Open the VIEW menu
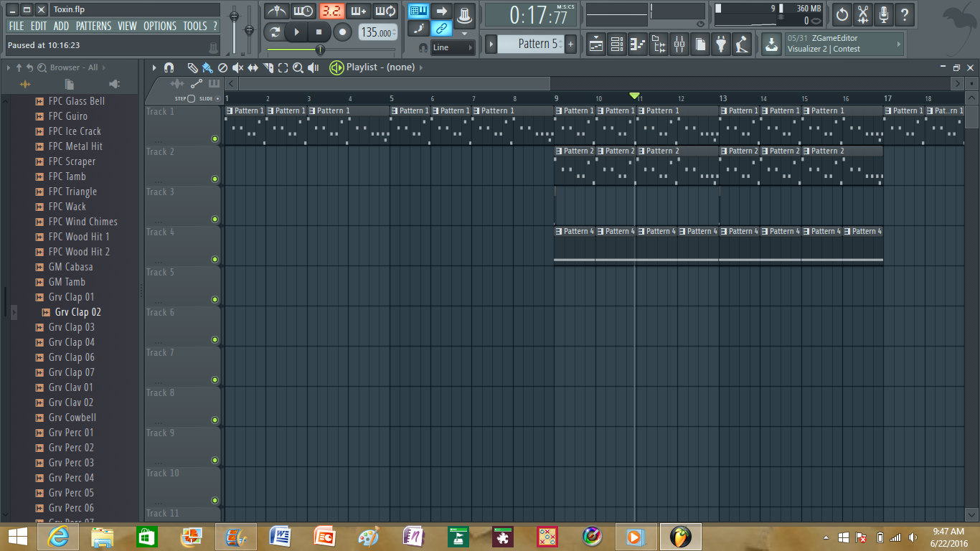The width and height of the screenshot is (980, 551). (x=127, y=26)
